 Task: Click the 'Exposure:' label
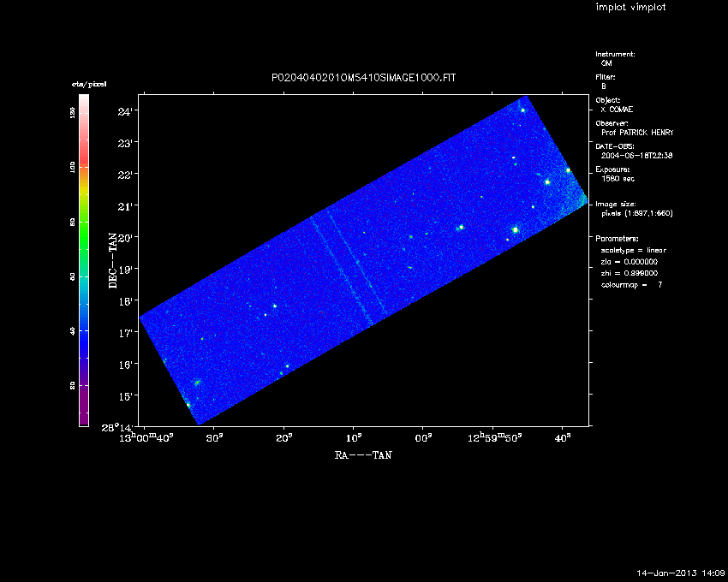click(x=612, y=169)
